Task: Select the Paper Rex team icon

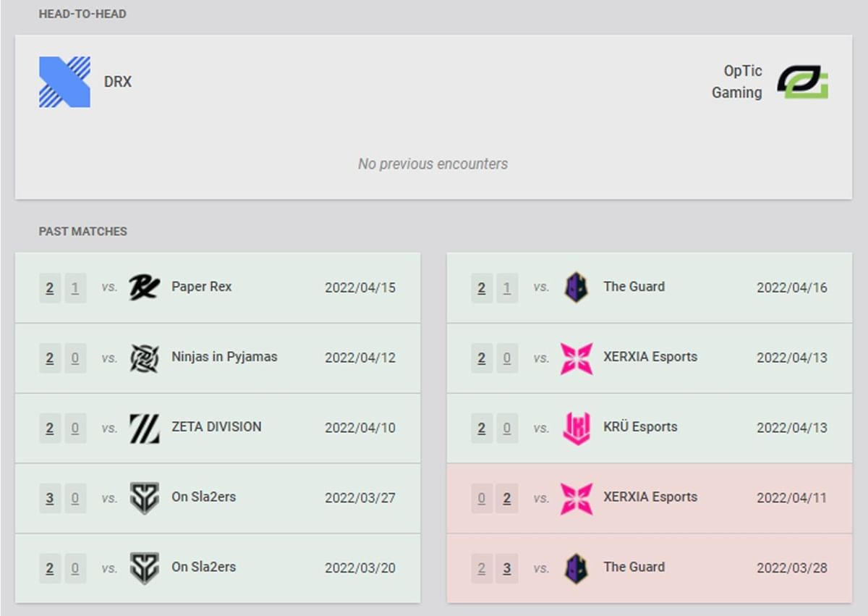Action: click(x=143, y=287)
